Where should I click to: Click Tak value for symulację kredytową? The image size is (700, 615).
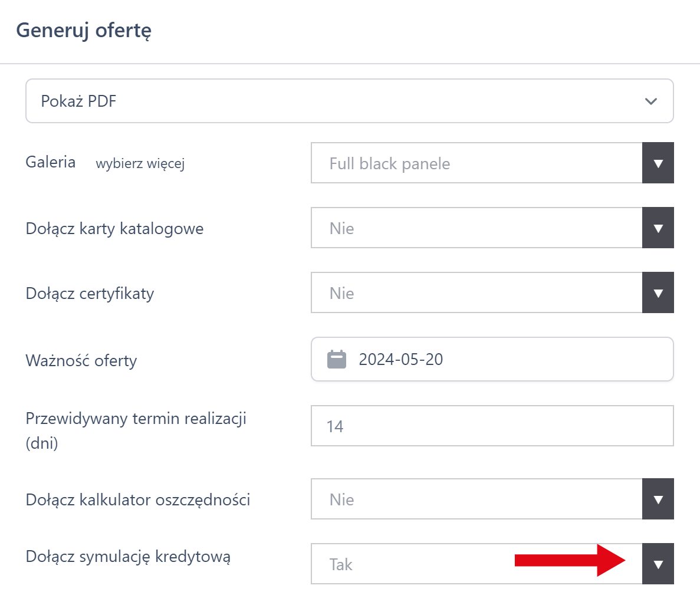click(413, 564)
